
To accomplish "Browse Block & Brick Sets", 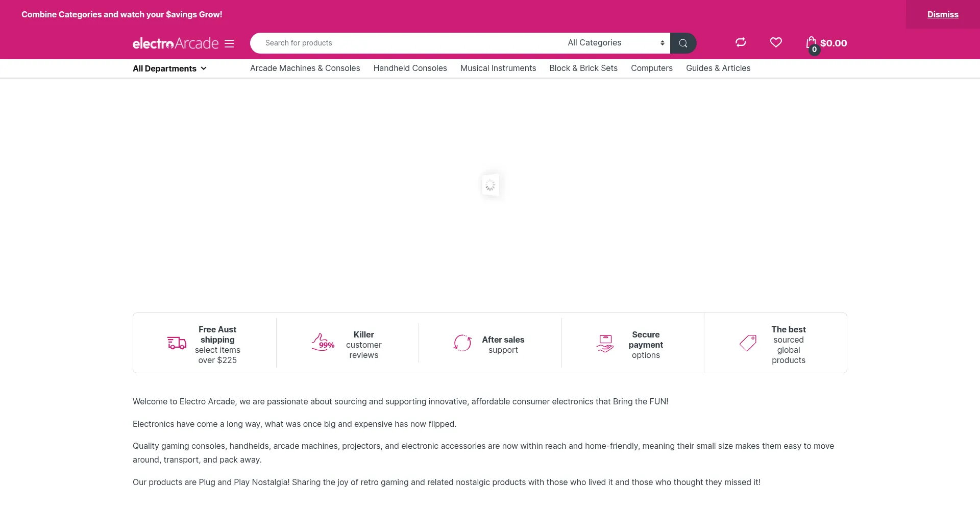I will 583,68.
